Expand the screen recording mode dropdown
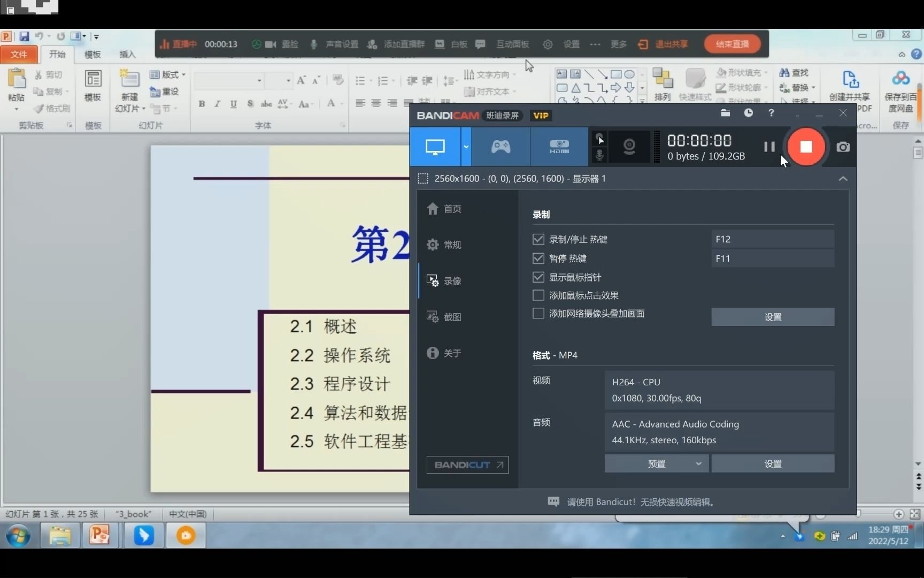The height and width of the screenshot is (578, 924). (x=466, y=147)
